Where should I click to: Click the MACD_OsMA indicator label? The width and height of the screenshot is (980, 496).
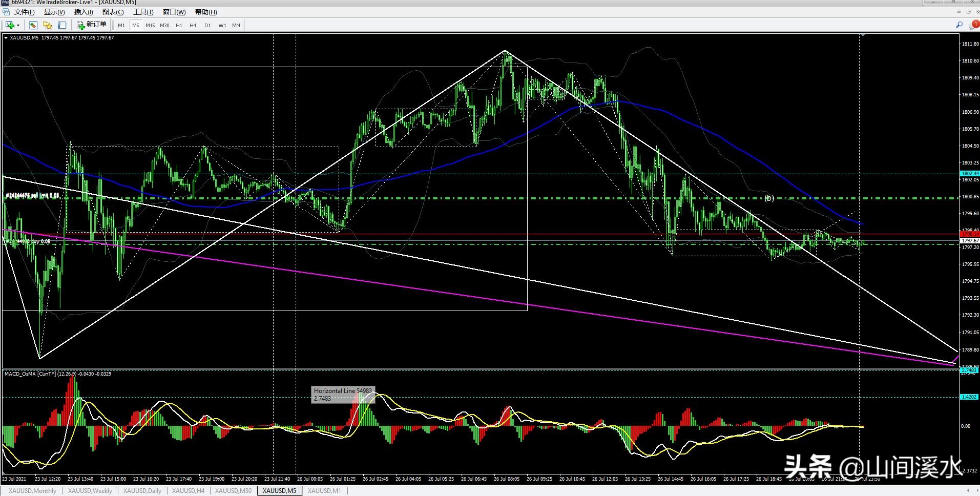click(x=58, y=374)
